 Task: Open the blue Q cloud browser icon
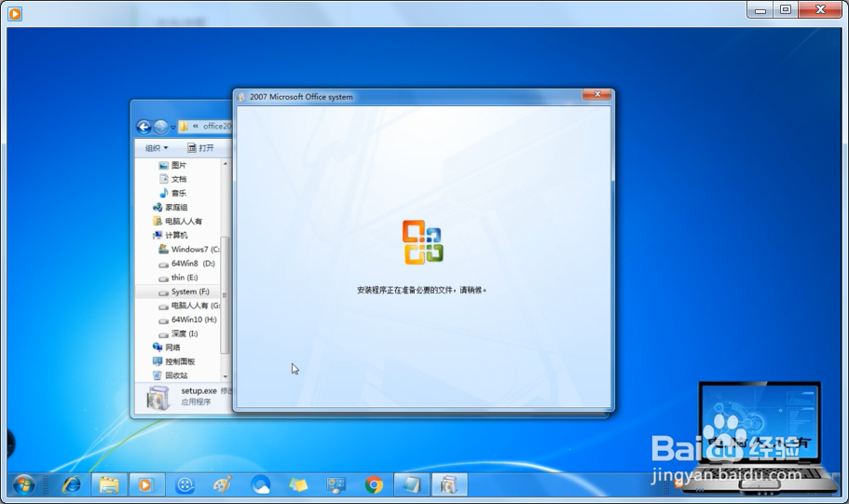click(x=260, y=485)
